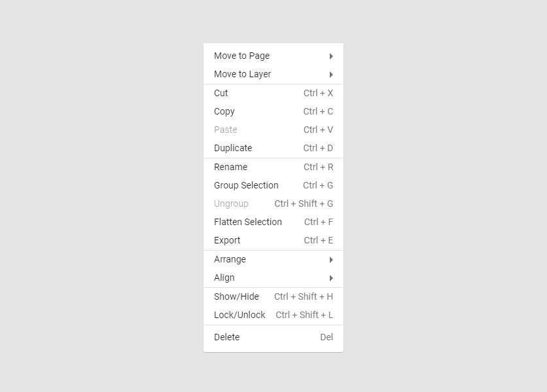Expand the Move to Layer submenu arrow
The image size is (547, 392).
(x=331, y=74)
